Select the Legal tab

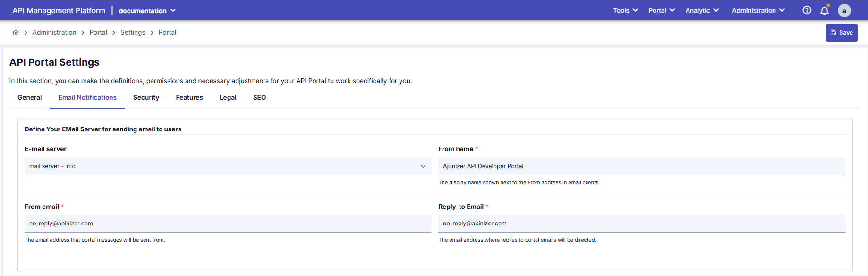pyautogui.click(x=228, y=97)
